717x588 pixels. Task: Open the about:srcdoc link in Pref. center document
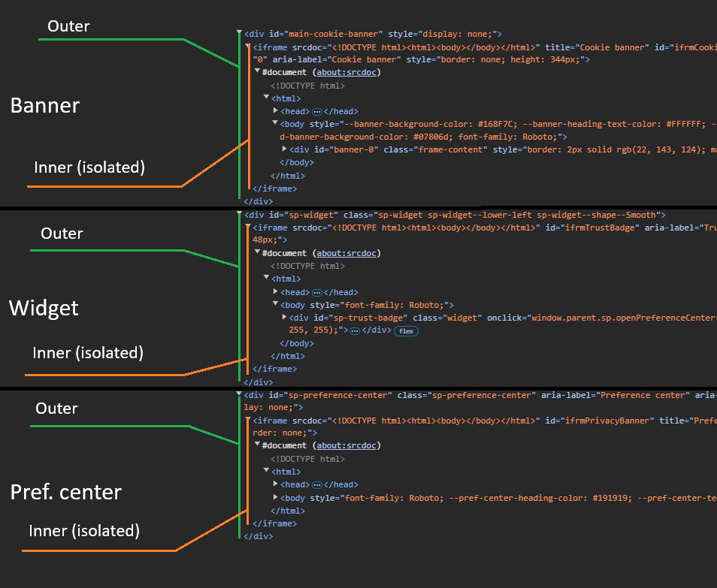[x=346, y=445]
